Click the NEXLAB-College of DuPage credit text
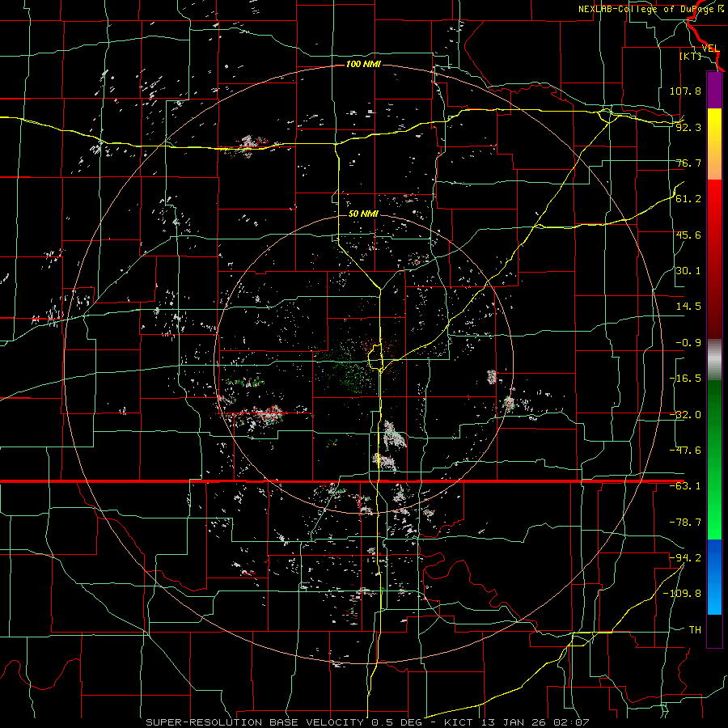Viewport: 728px width, 728px height. [651, 9]
